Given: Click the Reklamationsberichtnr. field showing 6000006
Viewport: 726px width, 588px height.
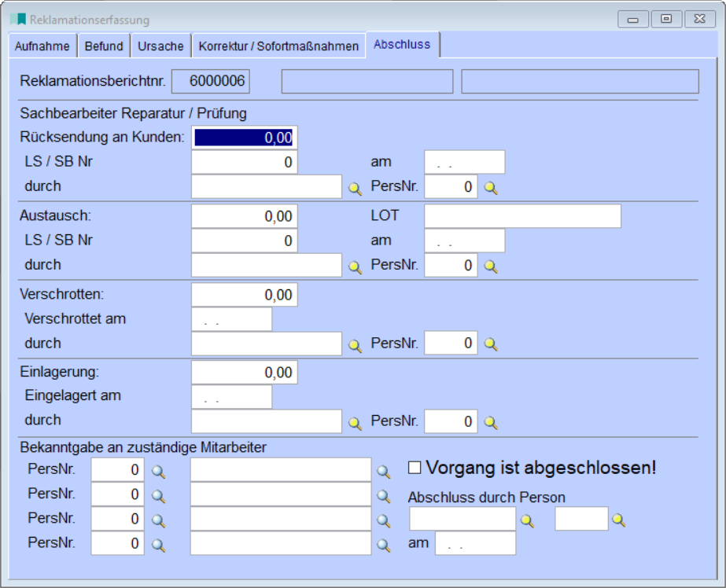Looking at the screenshot, I should (x=210, y=81).
